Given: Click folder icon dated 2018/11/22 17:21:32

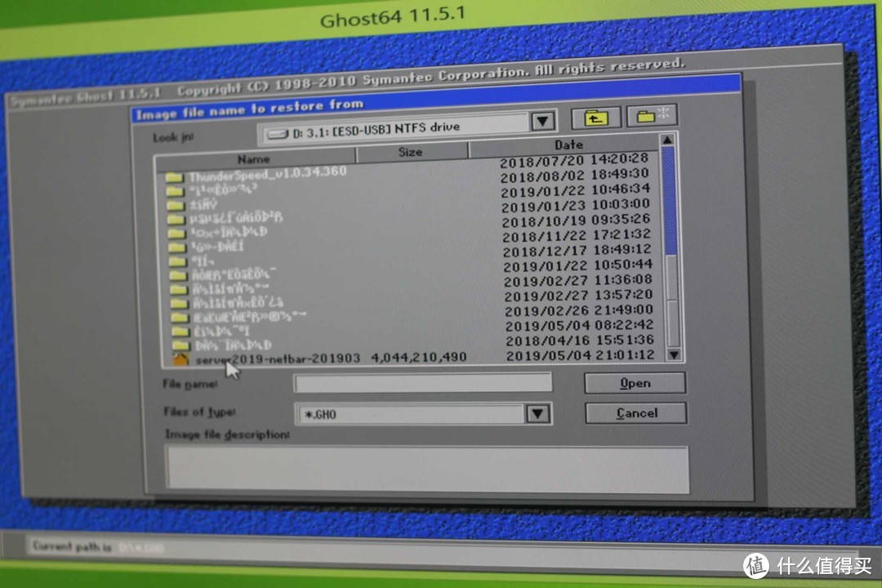Looking at the screenshot, I should (x=177, y=247).
